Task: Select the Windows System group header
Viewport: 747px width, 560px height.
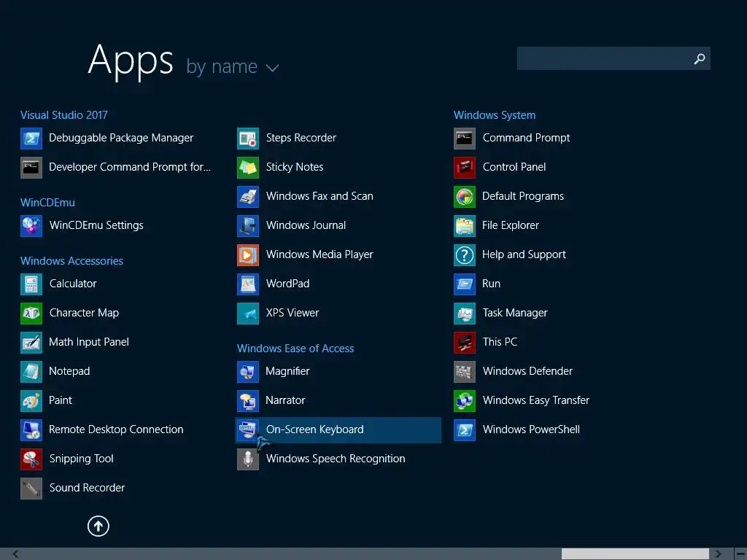Action: (495, 115)
